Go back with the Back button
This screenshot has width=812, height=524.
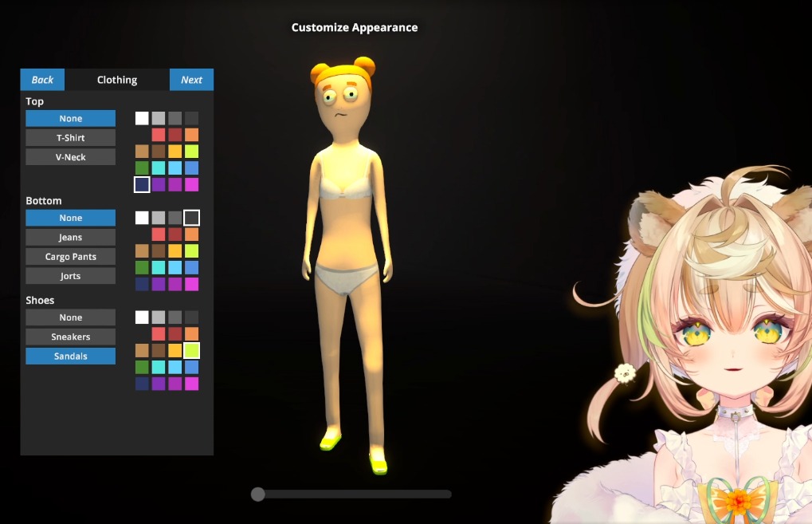coord(42,80)
